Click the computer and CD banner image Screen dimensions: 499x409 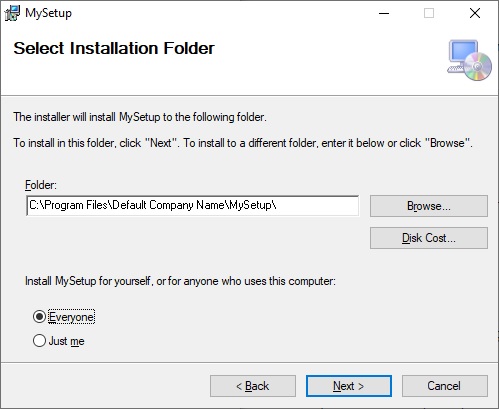[469, 60]
